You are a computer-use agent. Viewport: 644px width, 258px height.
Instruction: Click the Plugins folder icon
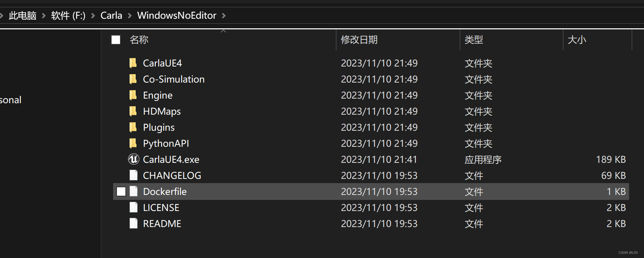[x=133, y=127]
